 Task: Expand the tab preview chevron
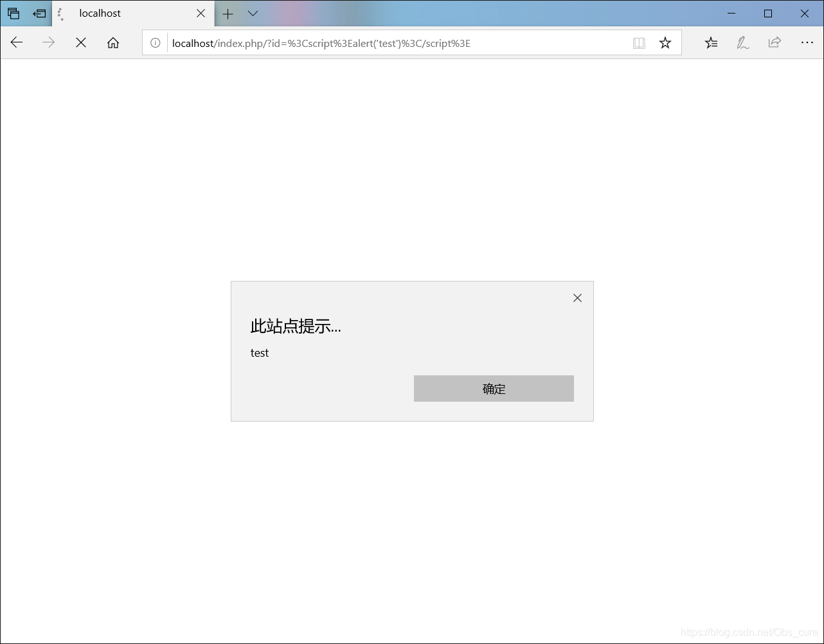(253, 13)
